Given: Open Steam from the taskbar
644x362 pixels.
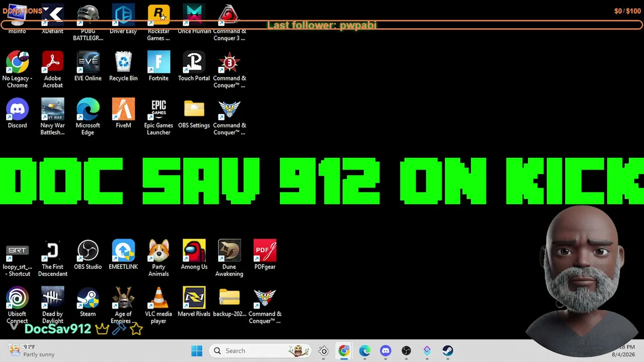Looking at the screenshot, I should point(448,351).
